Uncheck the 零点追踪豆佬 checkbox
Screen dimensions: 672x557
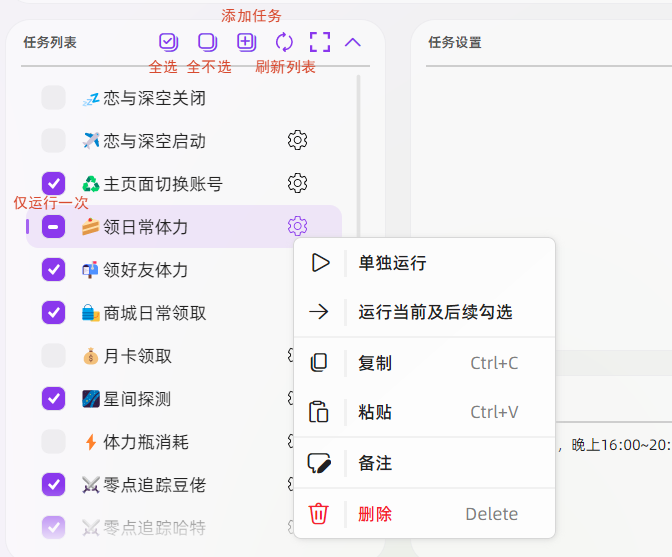(54, 485)
